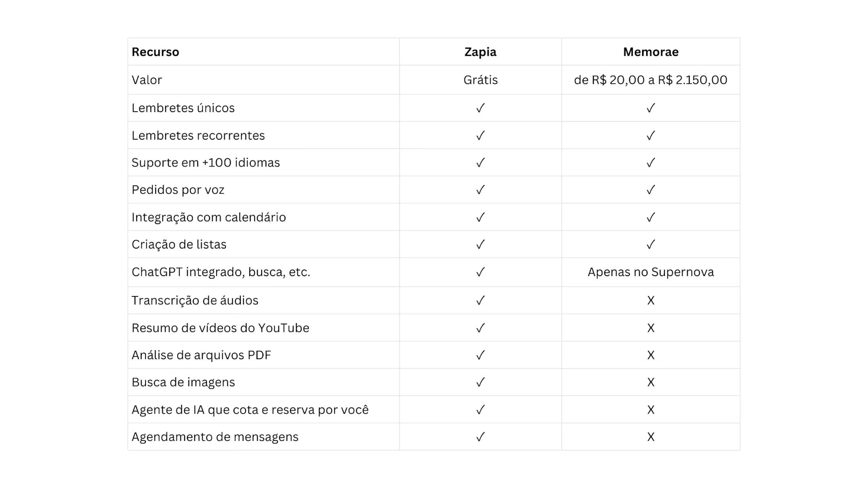
Task: Click Memorae checkmark for Integração com calendário
Action: [651, 217]
